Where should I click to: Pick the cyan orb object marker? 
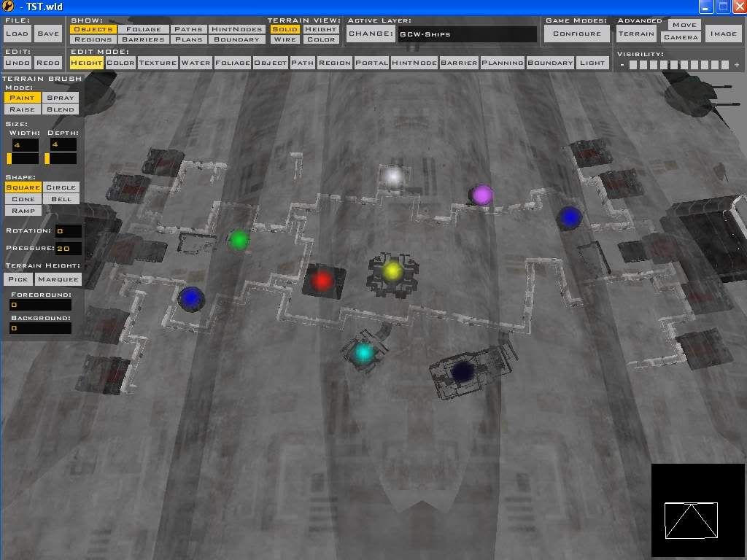363,354
